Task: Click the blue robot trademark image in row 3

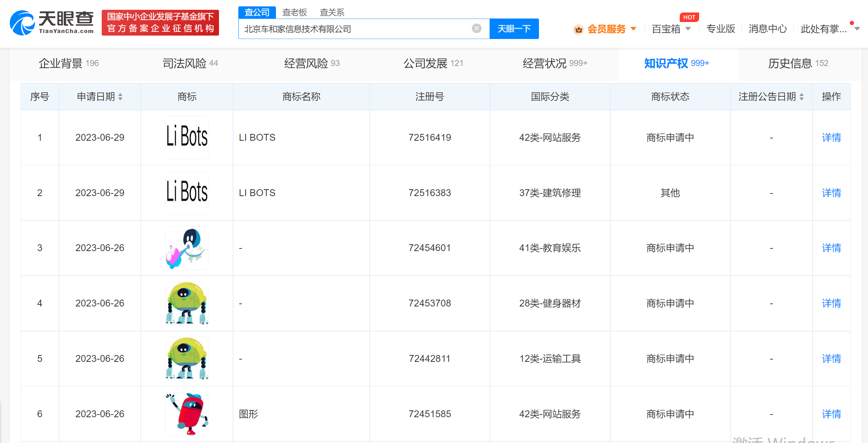Action: click(187, 248)
